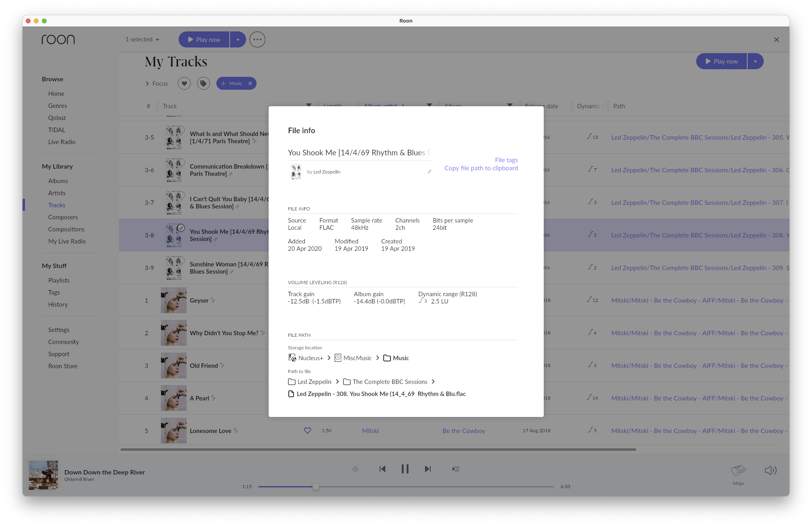The width and height of the screenshot is (812, 526).
Task: Click the now playing album art
Action: (x=43, y=475)
